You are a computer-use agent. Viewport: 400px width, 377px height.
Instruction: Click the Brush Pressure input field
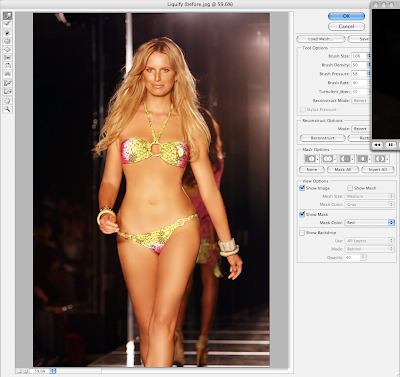[x=359, y=74]
